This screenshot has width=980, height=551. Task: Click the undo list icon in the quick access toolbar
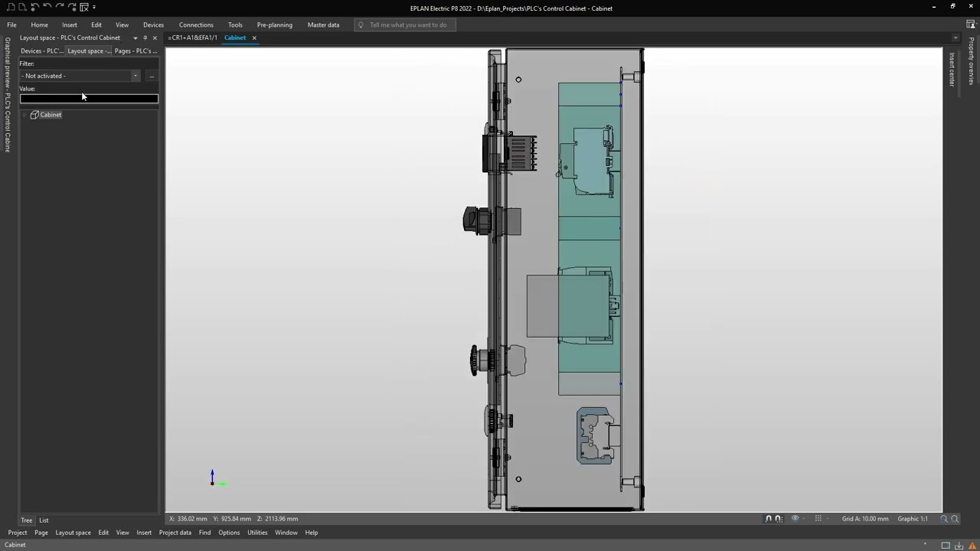(x=34, y=7)
